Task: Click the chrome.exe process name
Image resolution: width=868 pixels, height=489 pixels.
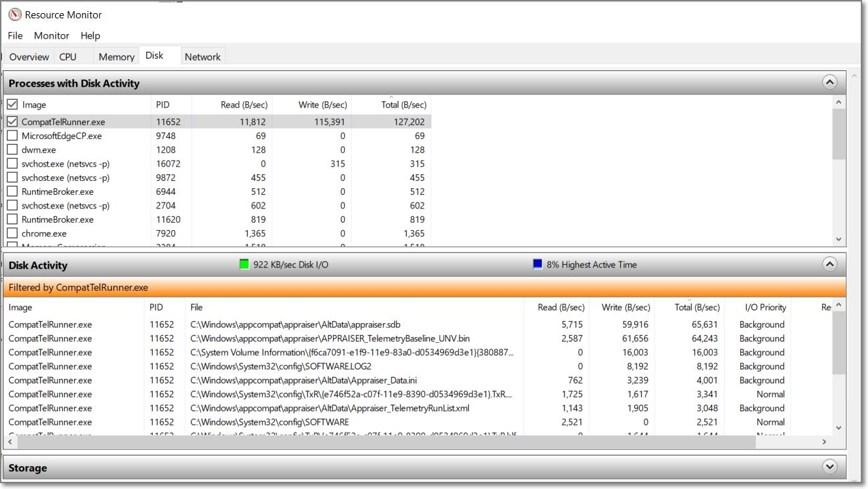Action: [44, 233]
